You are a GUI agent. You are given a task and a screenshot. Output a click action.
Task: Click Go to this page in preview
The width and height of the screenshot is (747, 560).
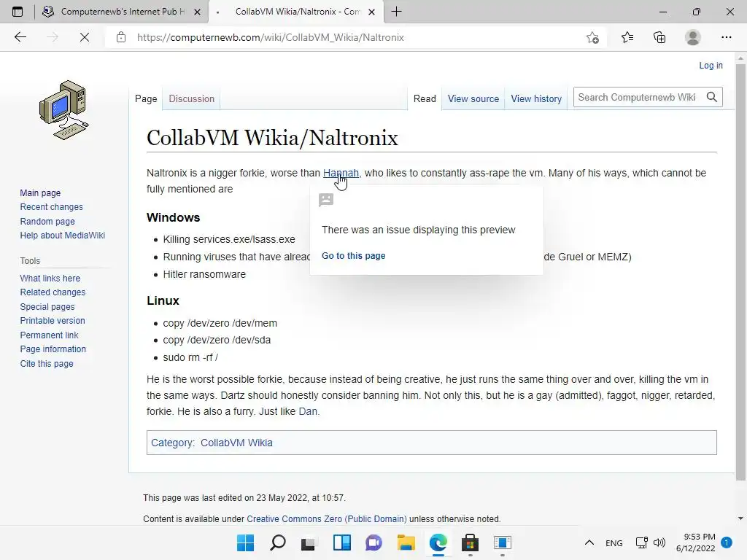pyautogui.click(x=354, y=256)
